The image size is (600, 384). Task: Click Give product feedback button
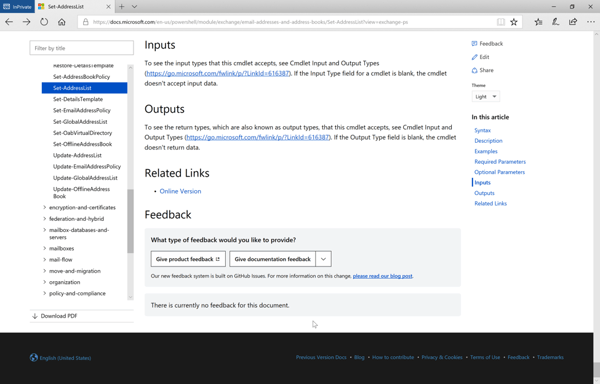(x=188, y=259)
